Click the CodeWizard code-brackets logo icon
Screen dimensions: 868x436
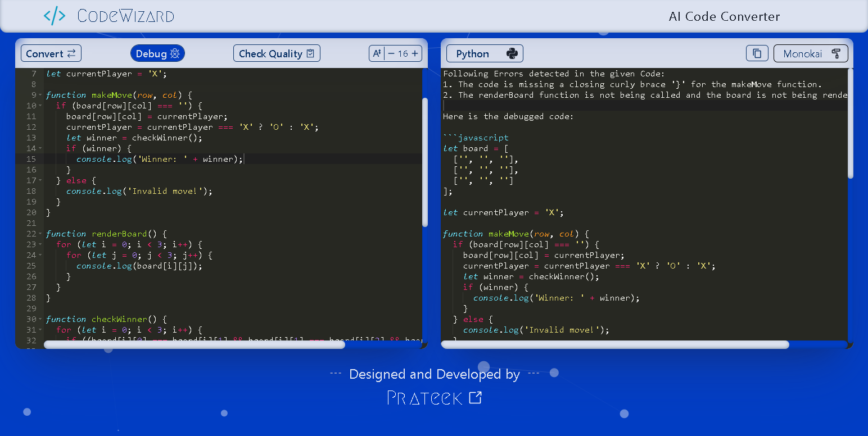[x=55, y=16]
